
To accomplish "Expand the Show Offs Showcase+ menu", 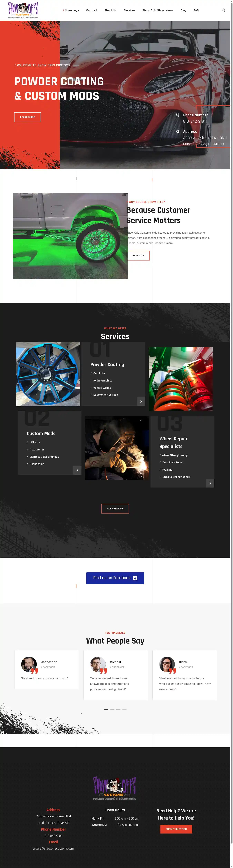I will click(157, 11).
